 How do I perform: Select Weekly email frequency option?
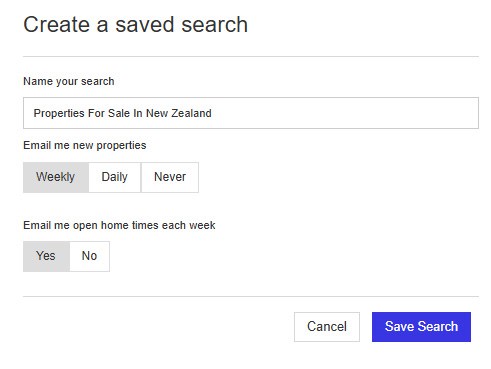click(x=56, y=177)
